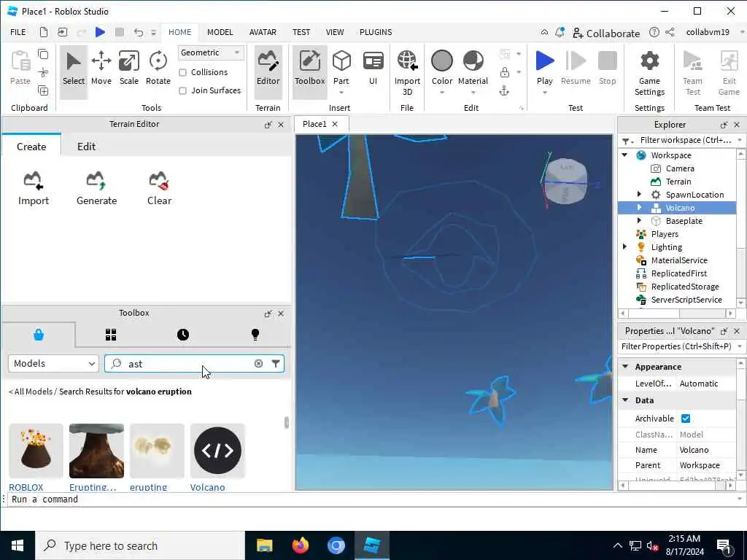The height and width of the screenshot is (560, 747).
Task: Switch to the TEST ribbon tab
Action: 301,32
